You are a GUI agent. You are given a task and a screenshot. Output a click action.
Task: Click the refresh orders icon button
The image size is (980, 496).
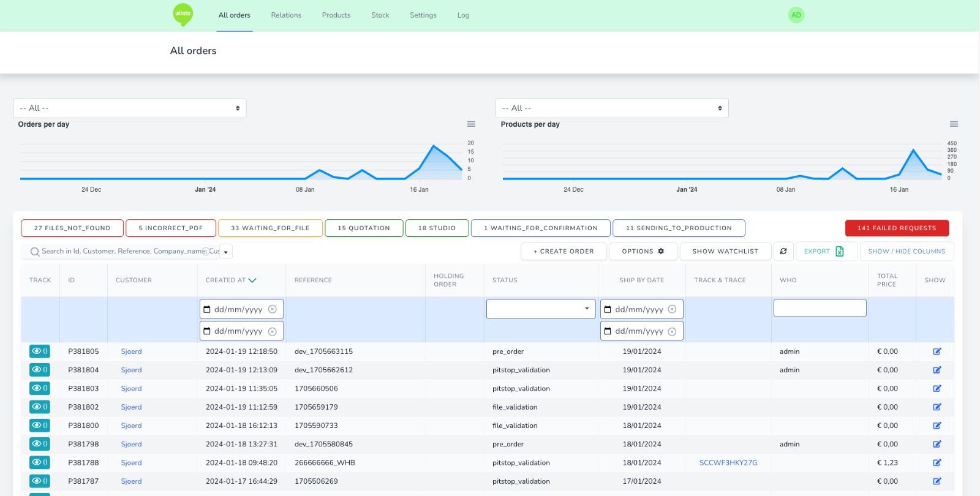click(x=783, y=251)
